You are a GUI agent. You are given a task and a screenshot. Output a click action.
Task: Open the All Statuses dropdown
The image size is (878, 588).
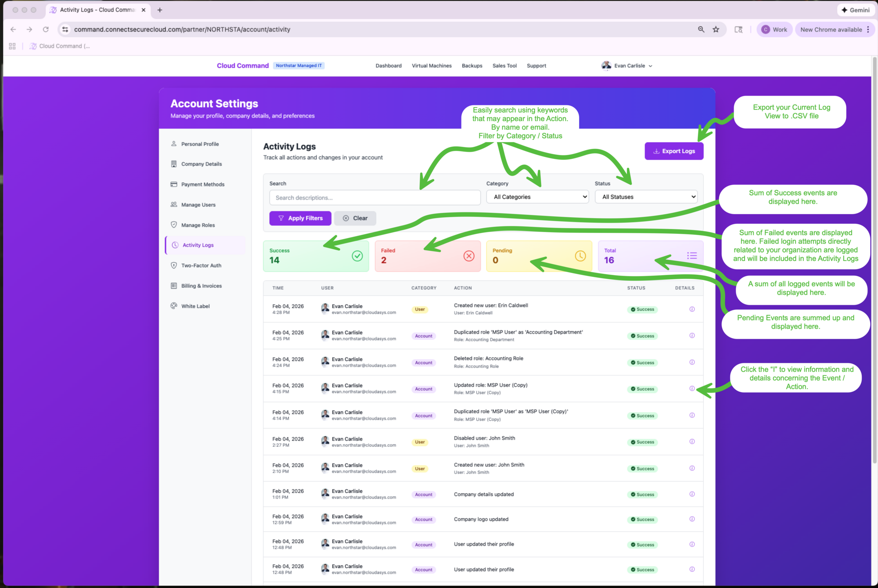(645, 197)
